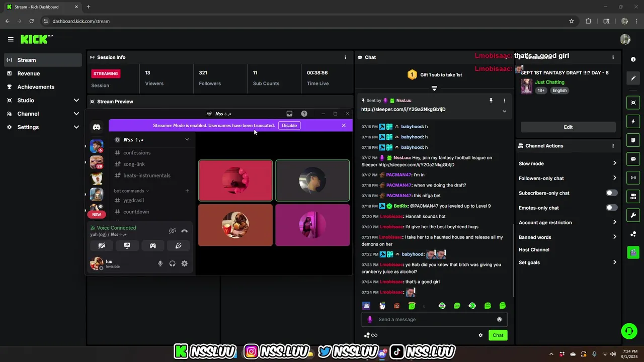Expand the Settings sidebar section
644x362 pixels.
coord(43,127)
